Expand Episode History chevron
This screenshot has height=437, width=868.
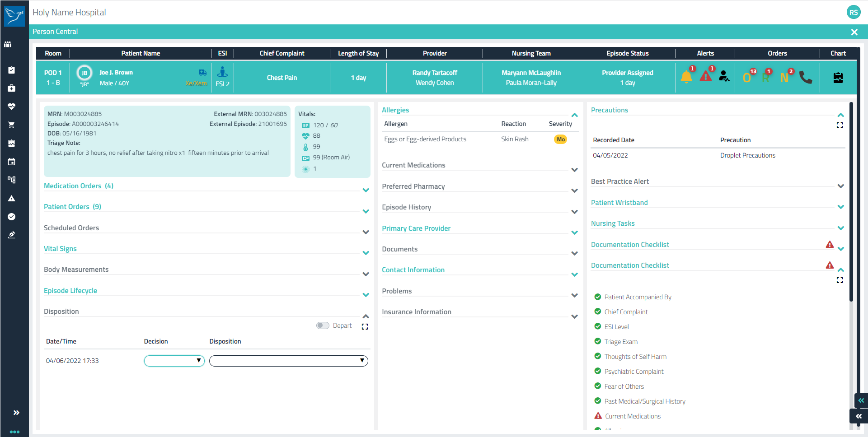click(x=575, y=212)
